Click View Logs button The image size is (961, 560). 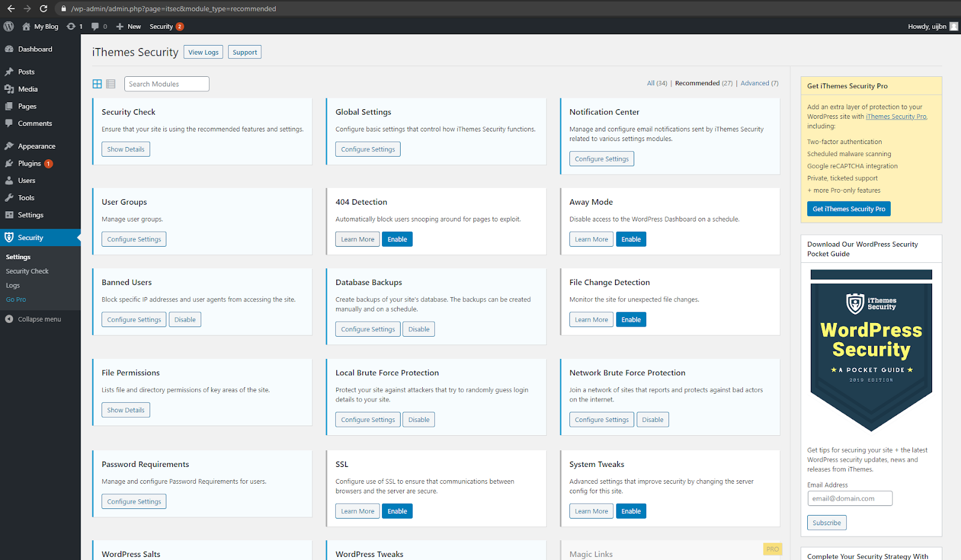pyautogui.click(x=203, y=52)
